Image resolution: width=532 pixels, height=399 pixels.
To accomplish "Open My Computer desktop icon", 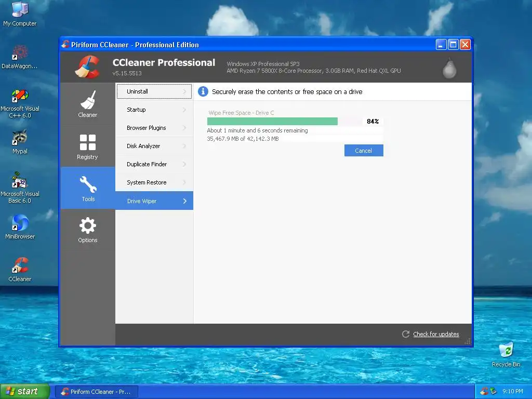I will point(20,14).
